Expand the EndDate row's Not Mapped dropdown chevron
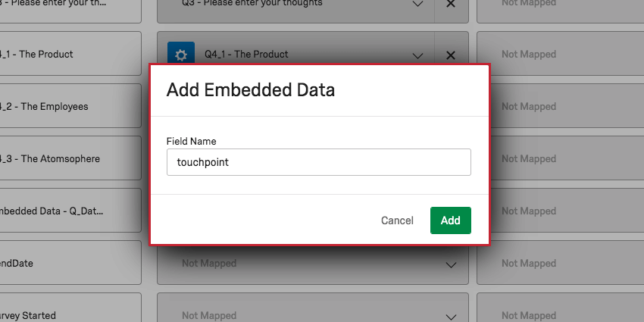 click(451, 264)
